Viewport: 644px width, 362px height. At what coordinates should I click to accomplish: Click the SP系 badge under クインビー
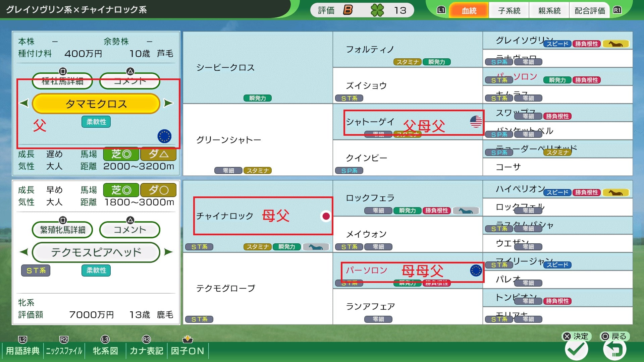coord(349,171)
